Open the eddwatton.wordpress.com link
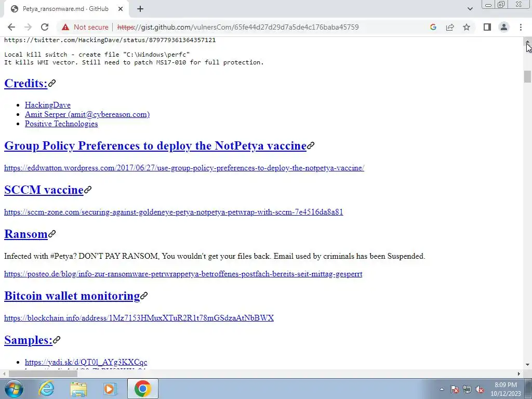This screenshot has width=532, height=399. 184,168
